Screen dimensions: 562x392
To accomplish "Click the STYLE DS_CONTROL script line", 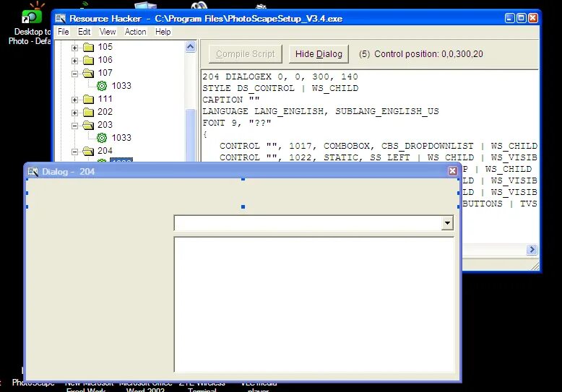I will [x=280, y=88].
